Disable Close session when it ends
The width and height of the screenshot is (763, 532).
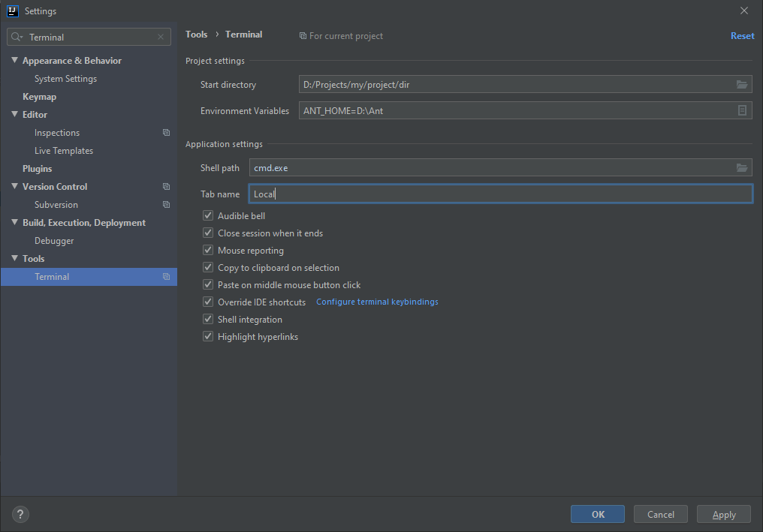click(x=208, y=233)
